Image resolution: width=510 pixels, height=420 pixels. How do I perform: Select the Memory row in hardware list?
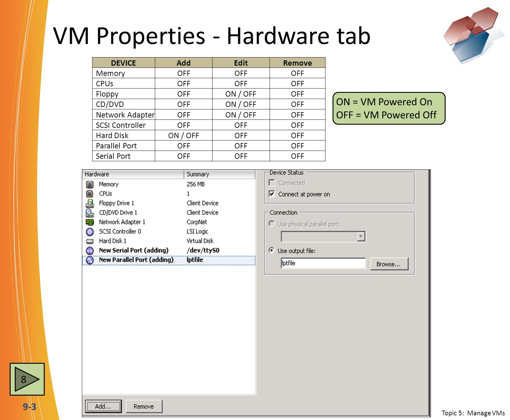[169, 184]
